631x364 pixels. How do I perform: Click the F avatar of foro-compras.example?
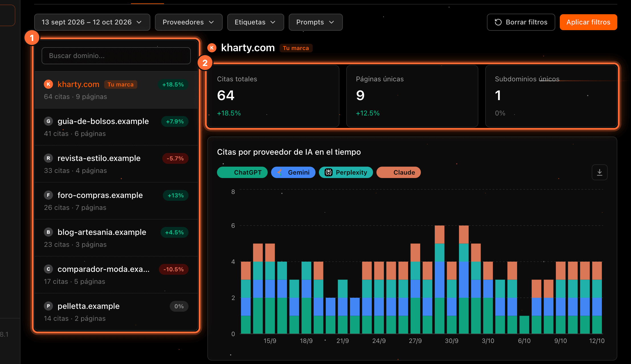(x=48, y=195)
